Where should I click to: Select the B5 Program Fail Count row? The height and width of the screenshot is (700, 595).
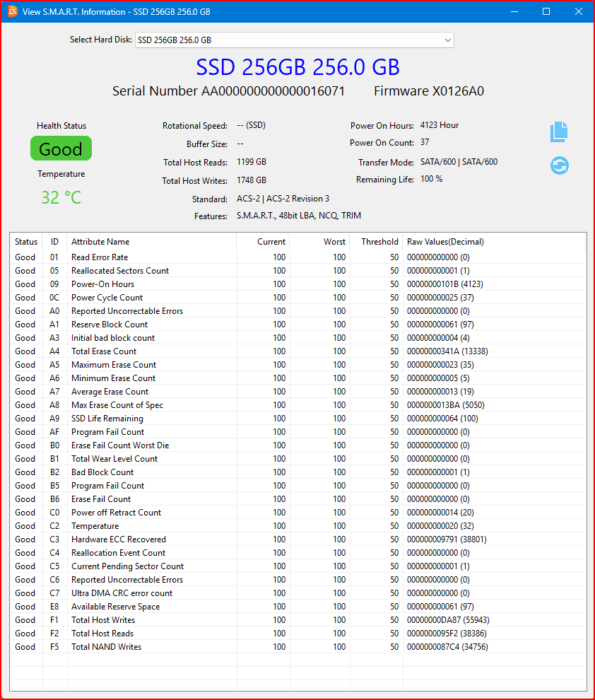coord(298,485)
